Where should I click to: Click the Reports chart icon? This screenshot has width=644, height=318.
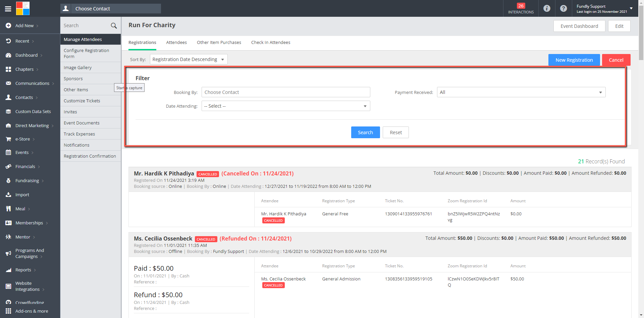(8, 270)
